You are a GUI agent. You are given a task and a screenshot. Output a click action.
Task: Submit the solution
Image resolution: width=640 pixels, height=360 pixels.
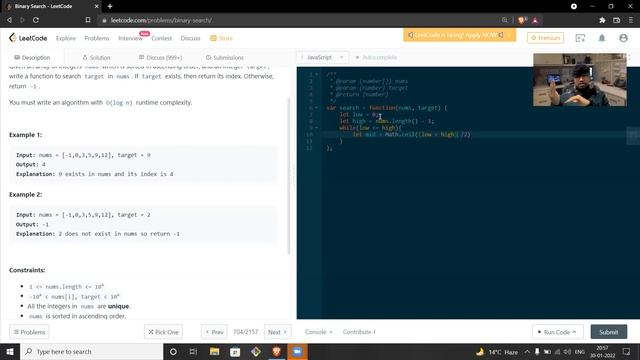[609, 332]
